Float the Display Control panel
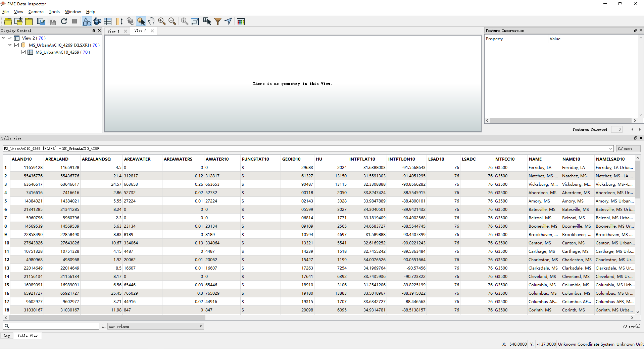Screen dimensions: 644x349 pos(94,30)
